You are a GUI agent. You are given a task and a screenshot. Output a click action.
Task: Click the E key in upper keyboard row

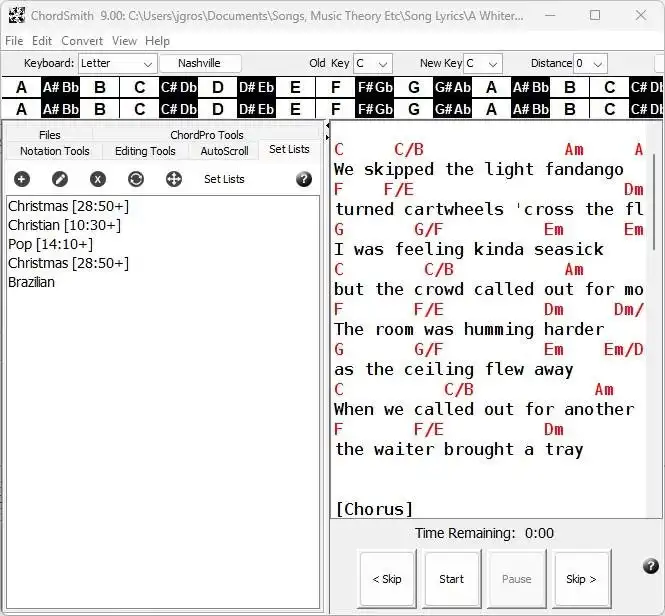pos(296,87)
